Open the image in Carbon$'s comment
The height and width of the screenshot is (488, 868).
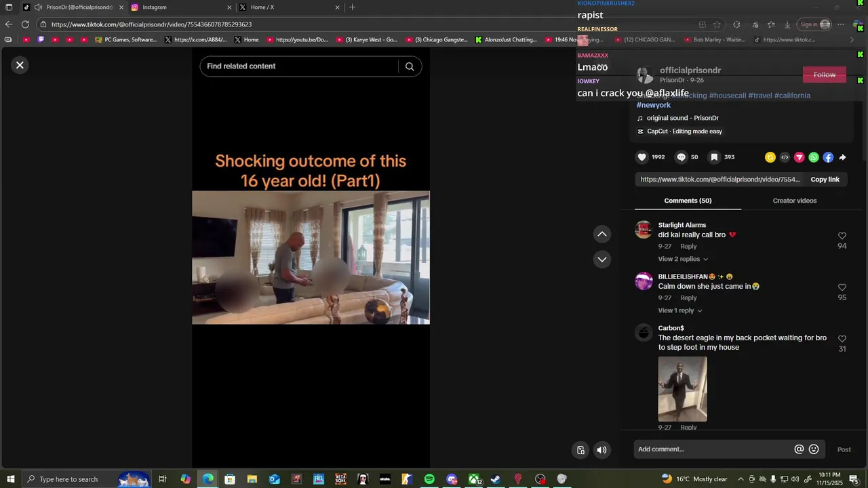pyautogui.click(x=682, y=389)
